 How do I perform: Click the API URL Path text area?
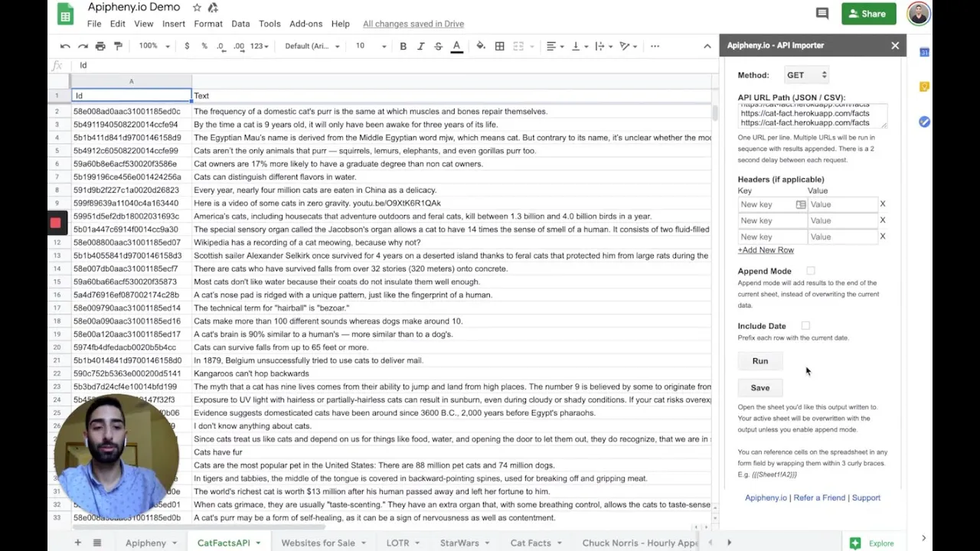point(812,116)
